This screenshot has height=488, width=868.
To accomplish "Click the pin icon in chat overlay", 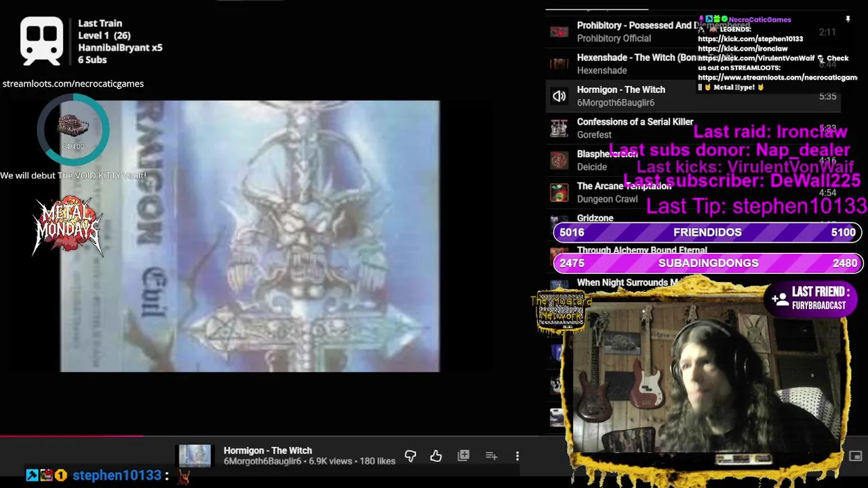I will 848,20.
